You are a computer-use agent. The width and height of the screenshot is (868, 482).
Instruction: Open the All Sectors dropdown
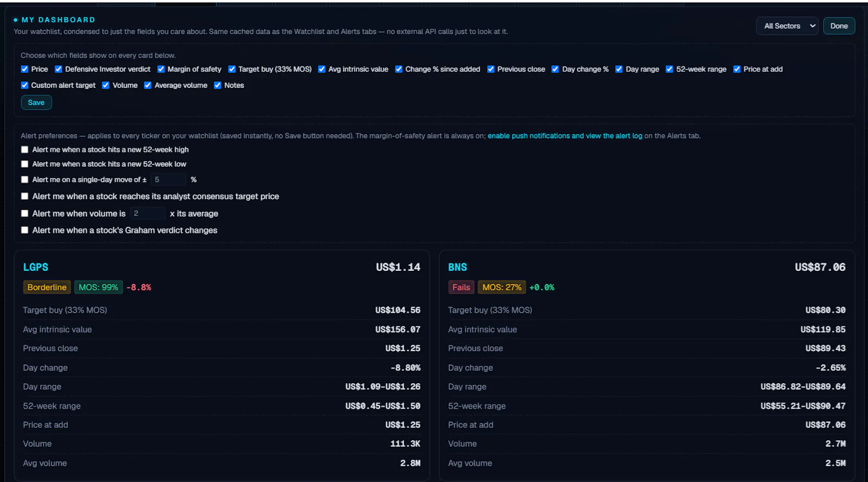787,26
